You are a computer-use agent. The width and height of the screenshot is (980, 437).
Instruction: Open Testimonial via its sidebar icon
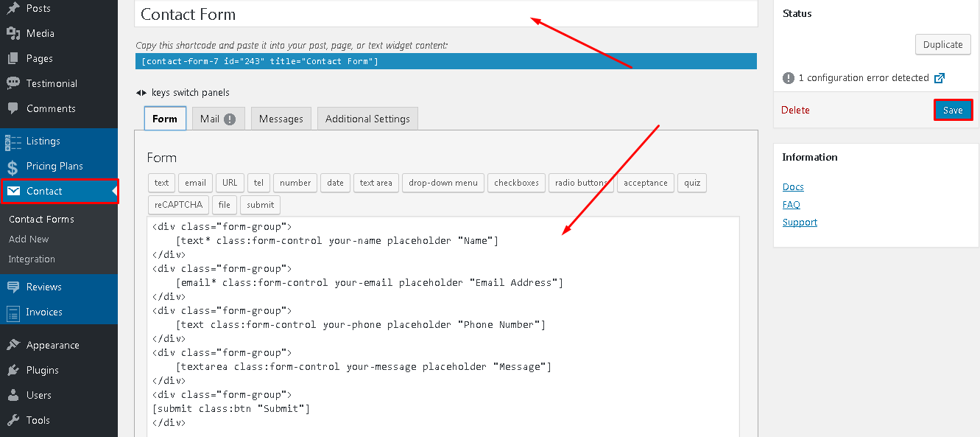[x=13, y=83]
